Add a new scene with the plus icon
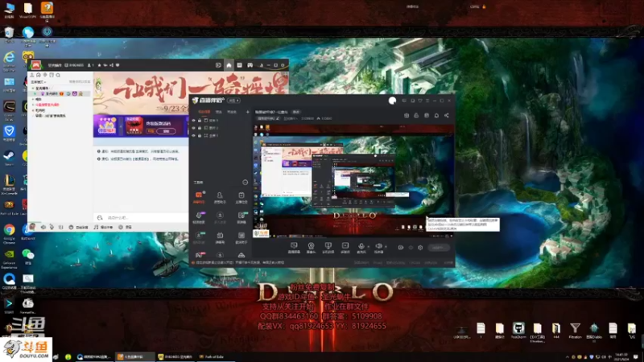This screenshot has width=644, height=362. (247, 112)
